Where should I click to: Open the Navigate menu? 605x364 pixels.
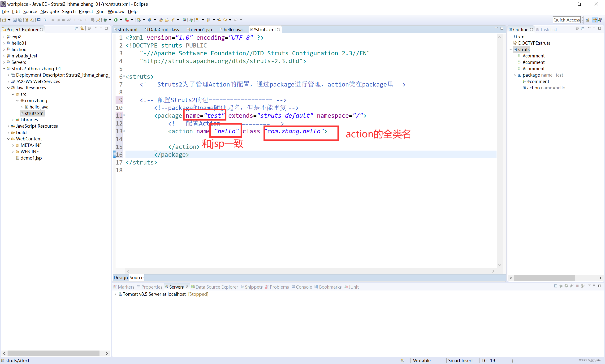pos(50,11)
